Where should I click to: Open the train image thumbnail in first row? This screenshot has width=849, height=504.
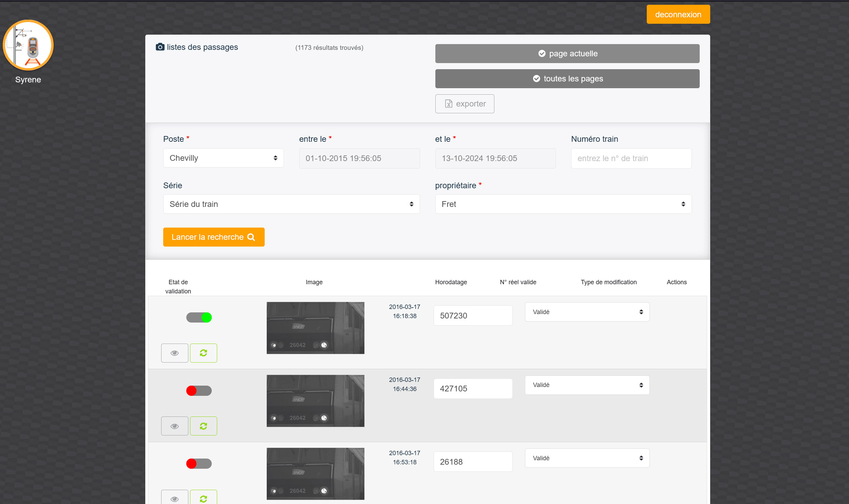click(x=315, y=328)
